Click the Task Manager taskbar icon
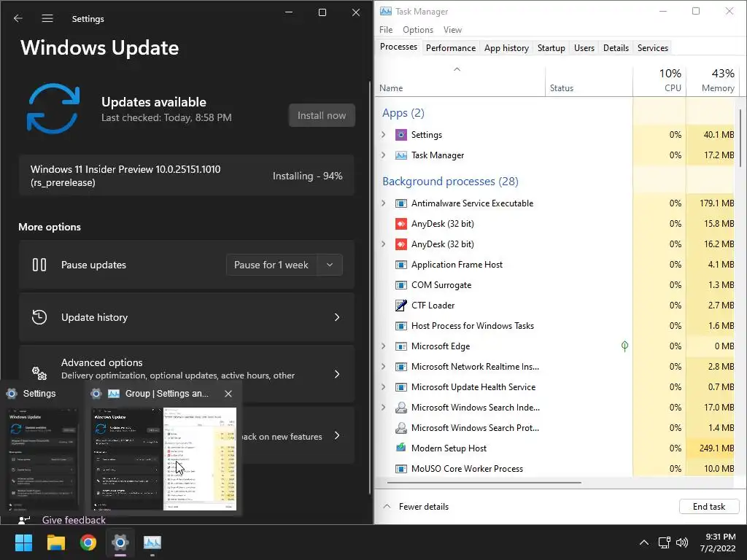 click(x=152, y=542)
